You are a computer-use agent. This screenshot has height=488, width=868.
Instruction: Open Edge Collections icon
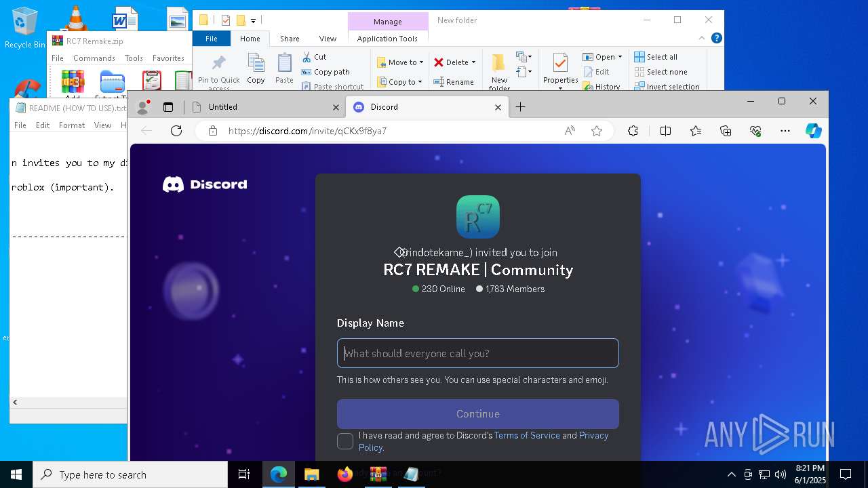click(x=726, y=131)
